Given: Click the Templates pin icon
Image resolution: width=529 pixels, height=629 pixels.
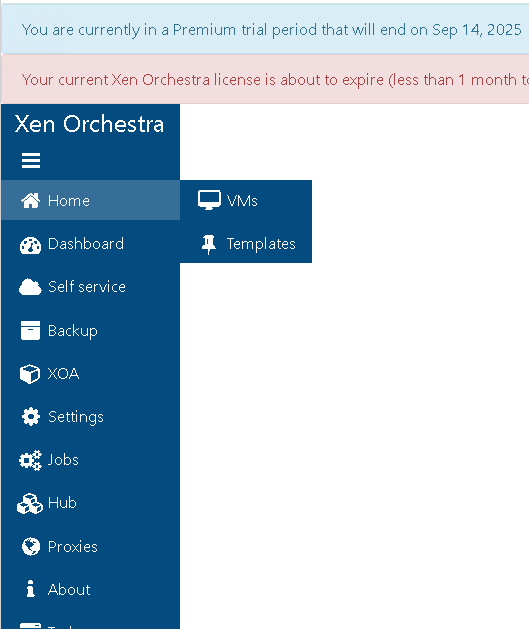Looking at the screenshot, I should tap(209, 244).
